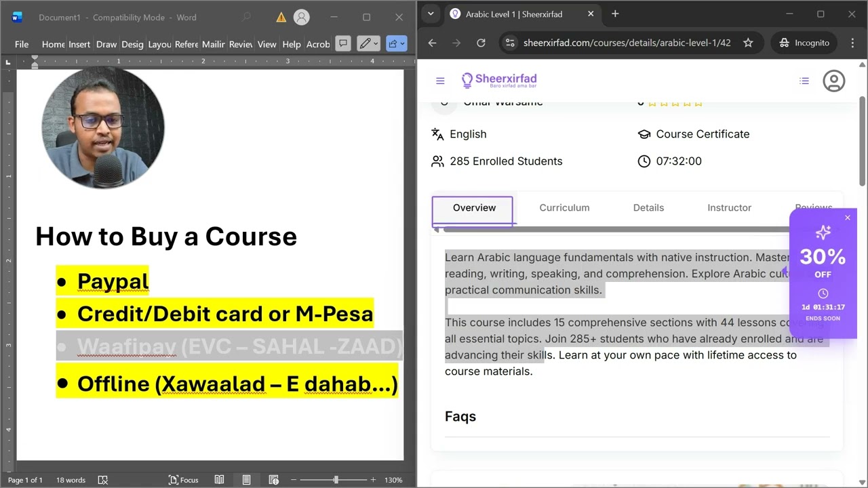The width and height of the screenshot is (868, 488).
Task: Open the list menu icon in site header
Action: coord(804,81)
